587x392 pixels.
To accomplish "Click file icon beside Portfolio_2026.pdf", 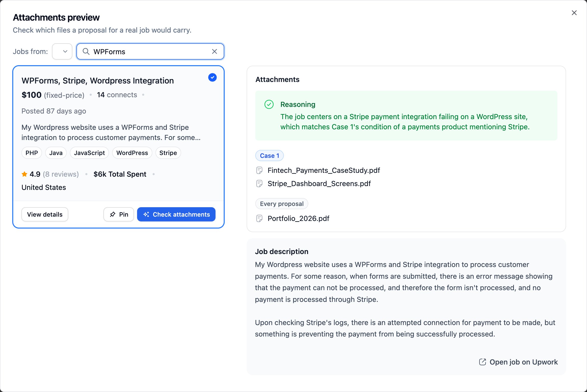I will coord(259,218).
